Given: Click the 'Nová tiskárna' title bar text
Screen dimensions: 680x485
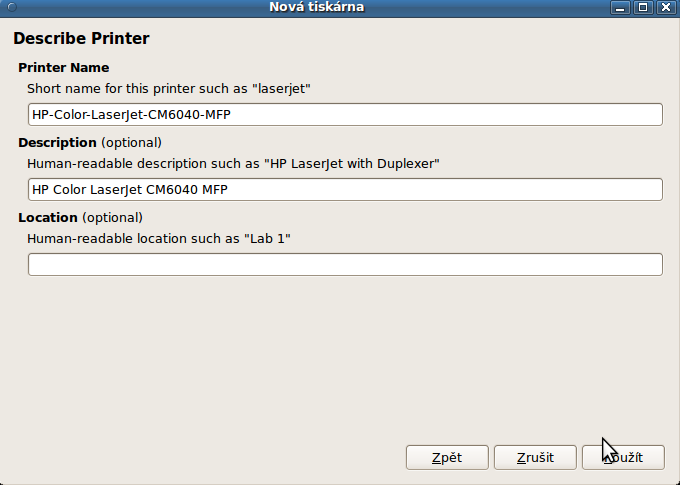Looking at the screenshot, I should point(316,8).
